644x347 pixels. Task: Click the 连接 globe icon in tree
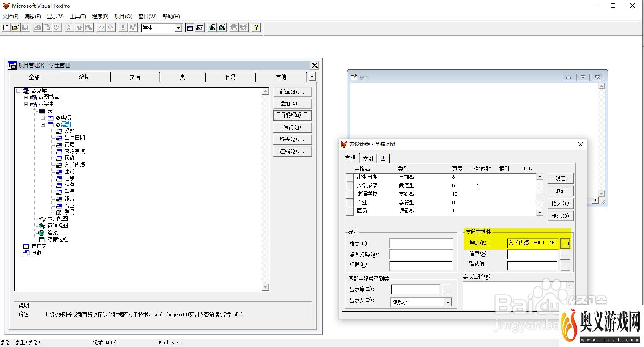tap(41, 232)
